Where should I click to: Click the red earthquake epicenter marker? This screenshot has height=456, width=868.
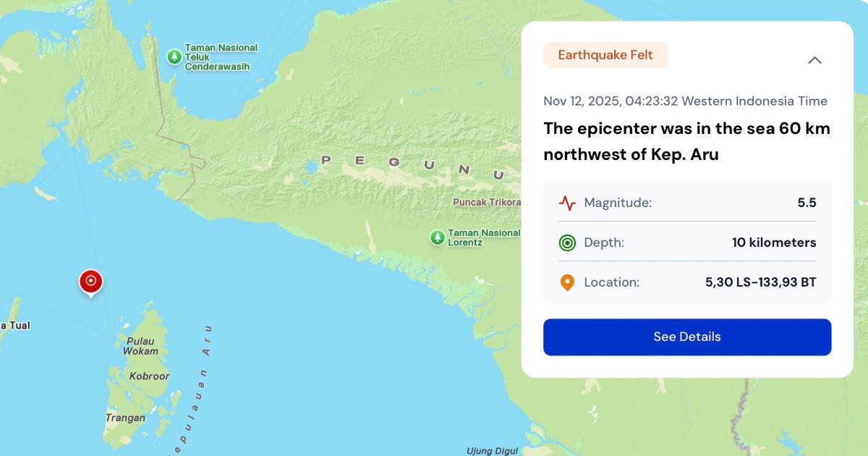90,281
